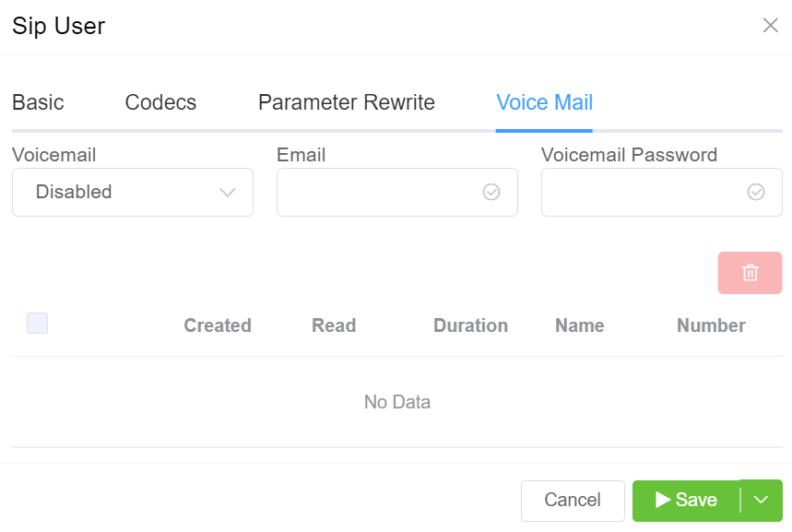Screen dimensions: 792x532
Task: Click the Number column header
Action: click(711, 325)
